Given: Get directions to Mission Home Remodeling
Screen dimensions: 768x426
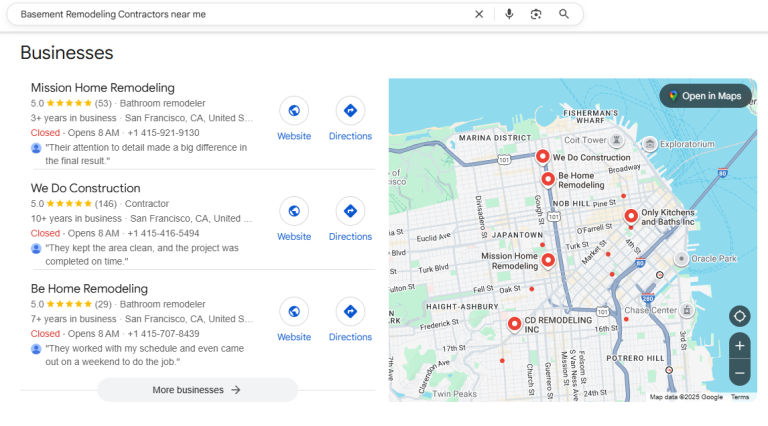Looking at the screenshot, I should (350, 111).
